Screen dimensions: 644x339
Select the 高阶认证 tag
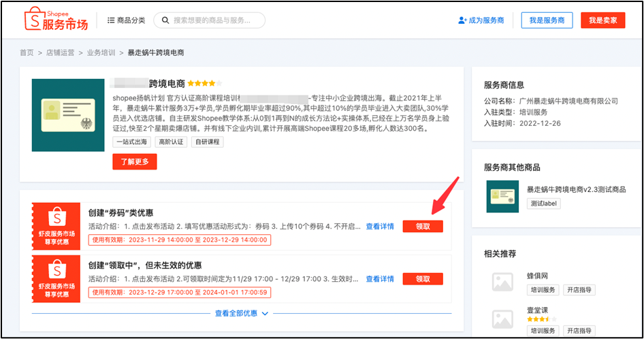point(172,142)
